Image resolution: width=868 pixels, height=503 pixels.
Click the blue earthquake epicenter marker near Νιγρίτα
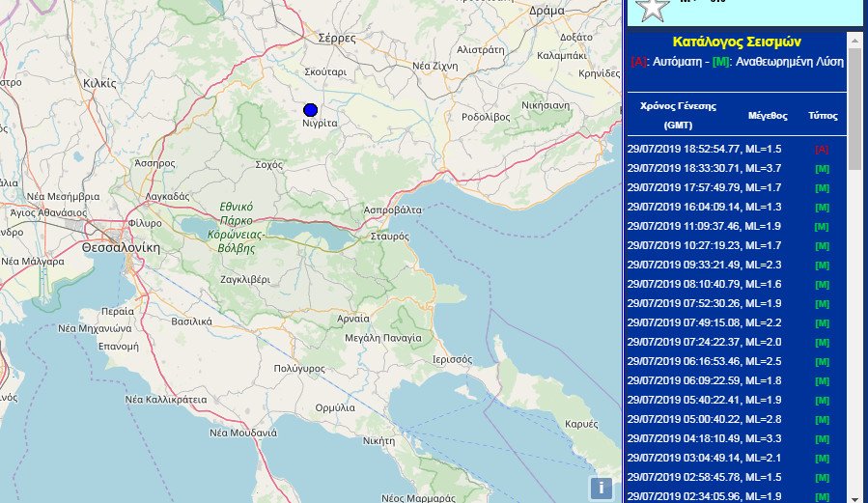point(311,109)
